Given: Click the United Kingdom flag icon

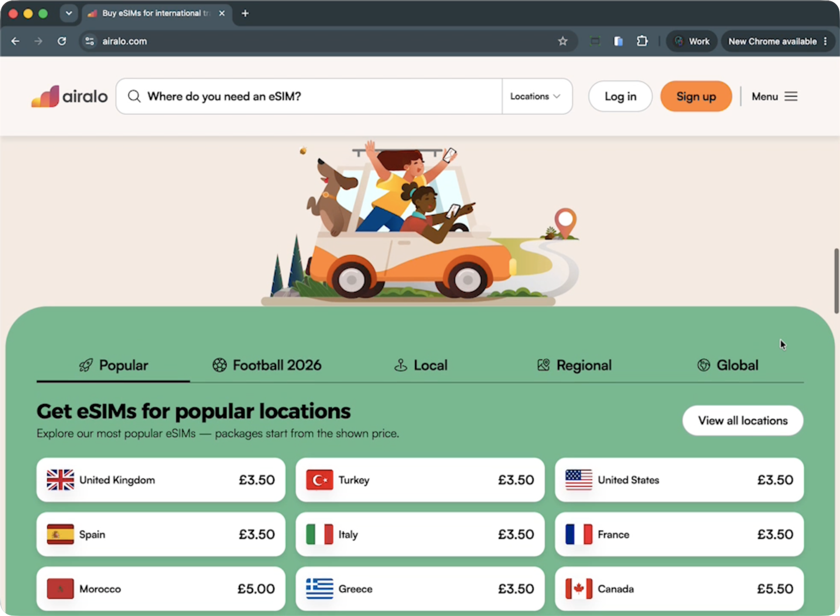Looking at the screenshot, I should (x=60, y=480).
